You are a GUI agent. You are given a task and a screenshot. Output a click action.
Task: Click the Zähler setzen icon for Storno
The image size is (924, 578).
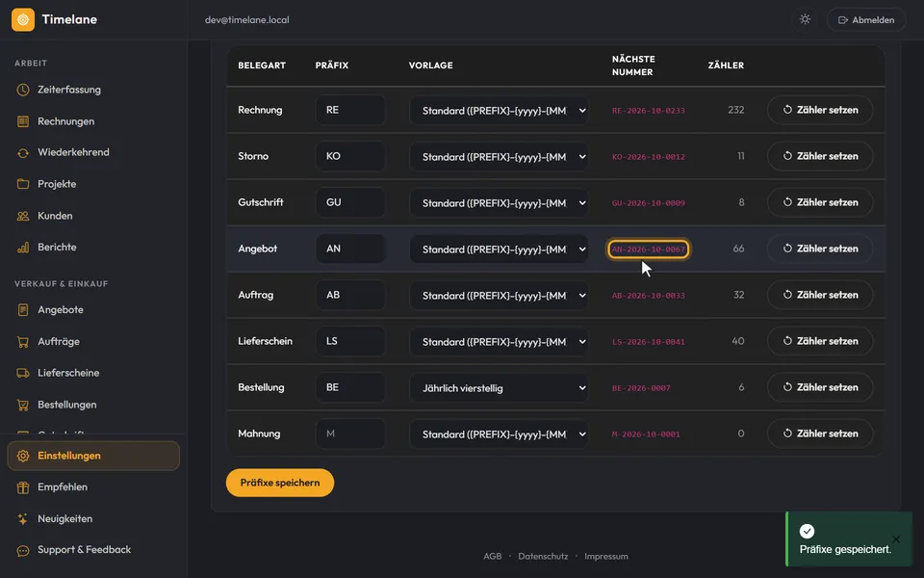click(x=787, y=156)
